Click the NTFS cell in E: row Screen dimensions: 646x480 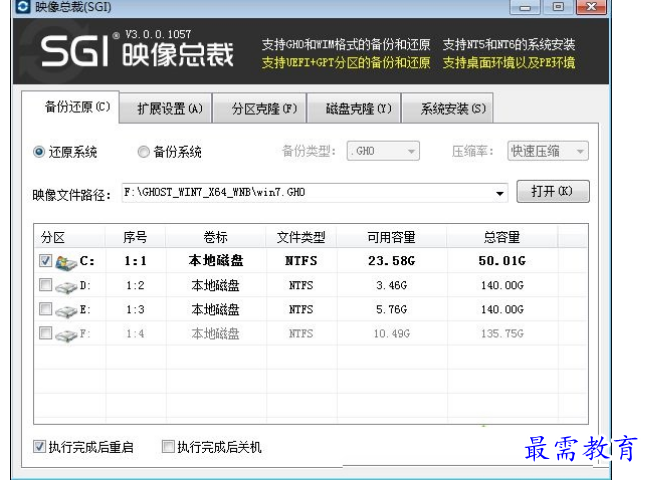[x=301, y=309]
